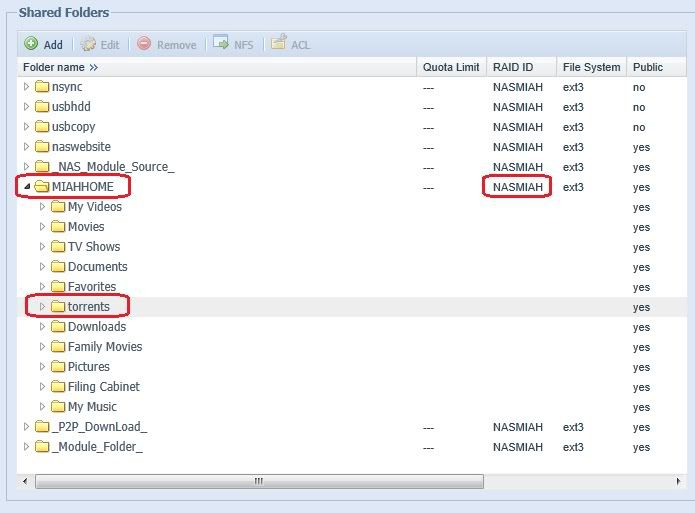This screenshot has width=695, height=513.
Task: Click the File System column header
Action: (591, 67)
